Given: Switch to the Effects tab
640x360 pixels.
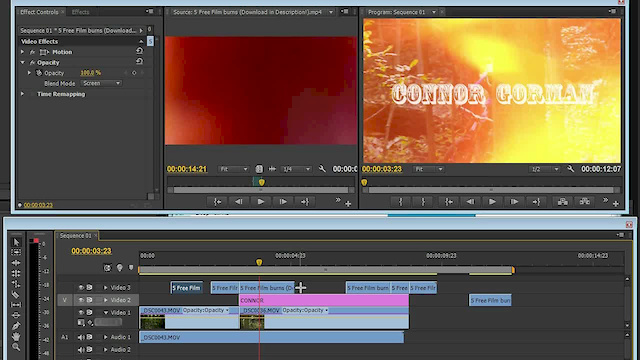Looking at the screenshot, I should pos(80,12).
